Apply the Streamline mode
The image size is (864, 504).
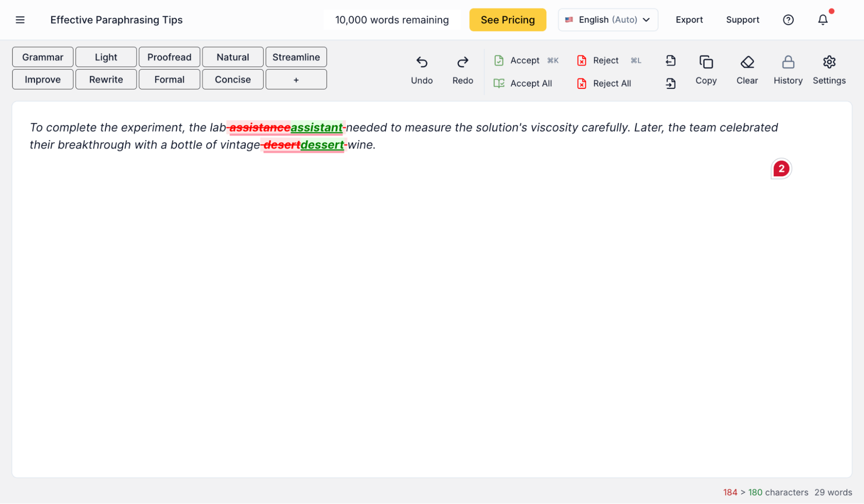[296, 57]
